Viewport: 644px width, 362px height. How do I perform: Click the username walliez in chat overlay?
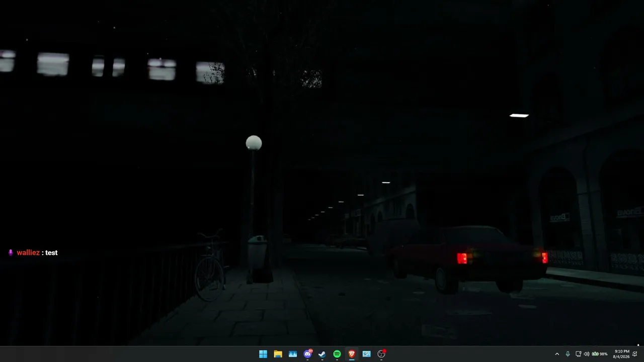(x=28, y=253)
